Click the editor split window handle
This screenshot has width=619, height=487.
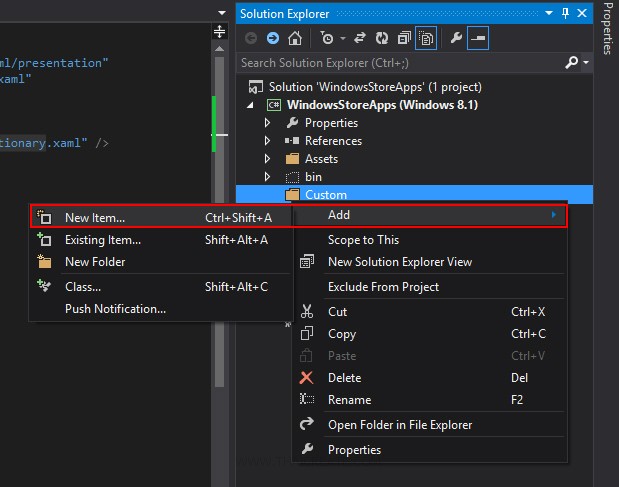[219, 31]
